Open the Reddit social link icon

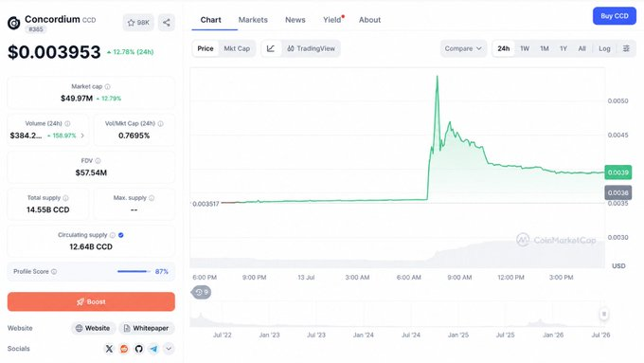(124, 349)
